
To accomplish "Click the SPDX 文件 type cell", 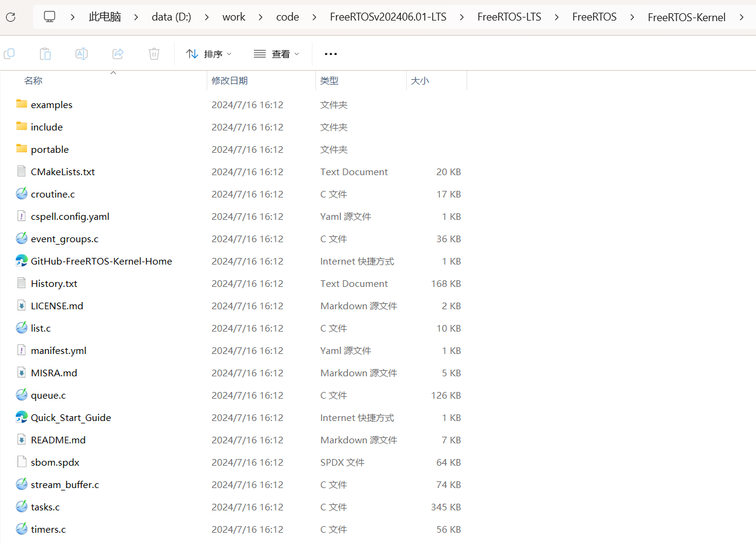I will pos(343,462).
